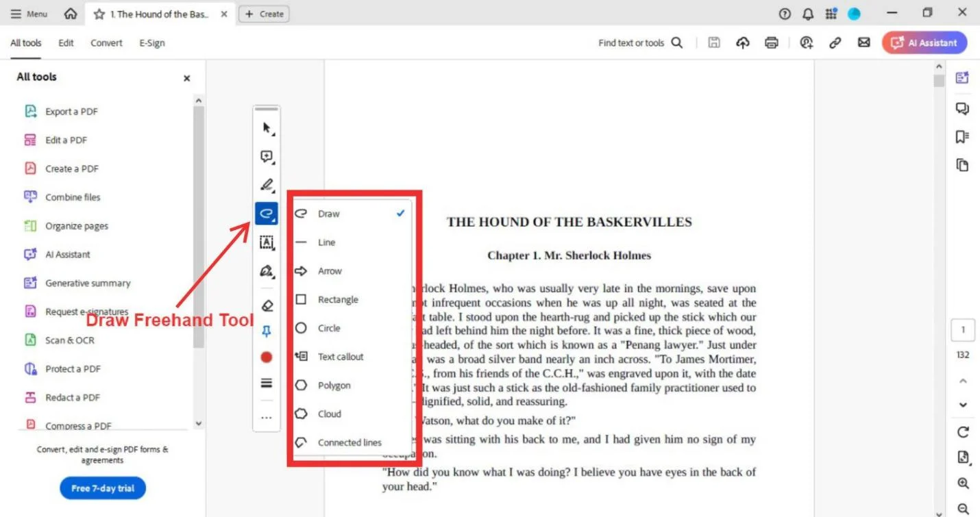The width and height of the screenshot is (980, 517).
Task: Choose Rectangle from the drawing menu
Action: click(350, 299)
